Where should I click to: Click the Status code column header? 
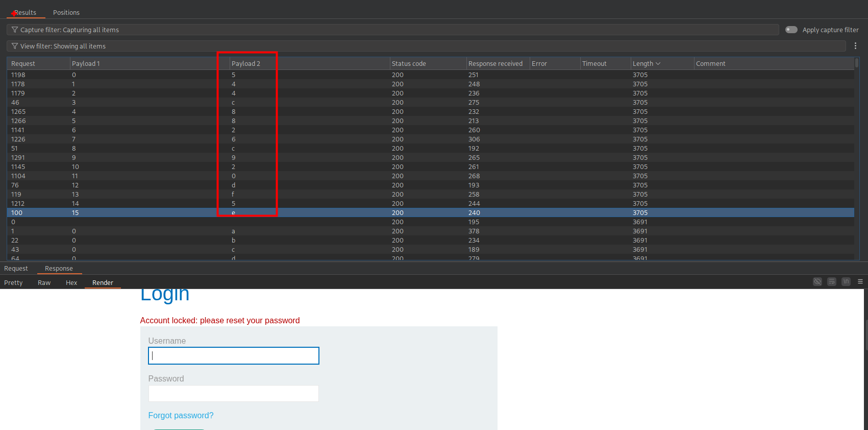[409, 64]
